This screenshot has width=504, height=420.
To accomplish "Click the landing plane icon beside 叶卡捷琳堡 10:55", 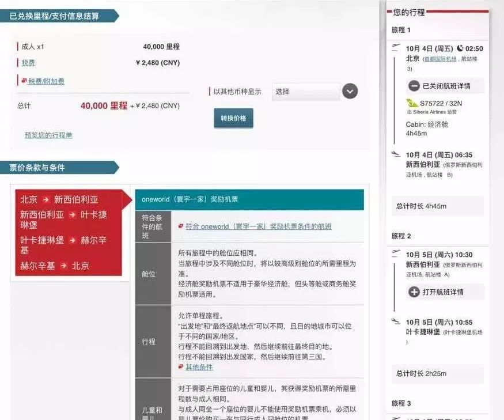I will click(x=395, y=320).
